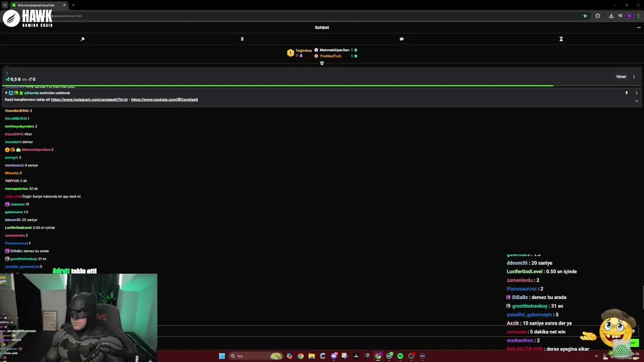Click MehmetAlperSen's chat message username

(36, 150)
